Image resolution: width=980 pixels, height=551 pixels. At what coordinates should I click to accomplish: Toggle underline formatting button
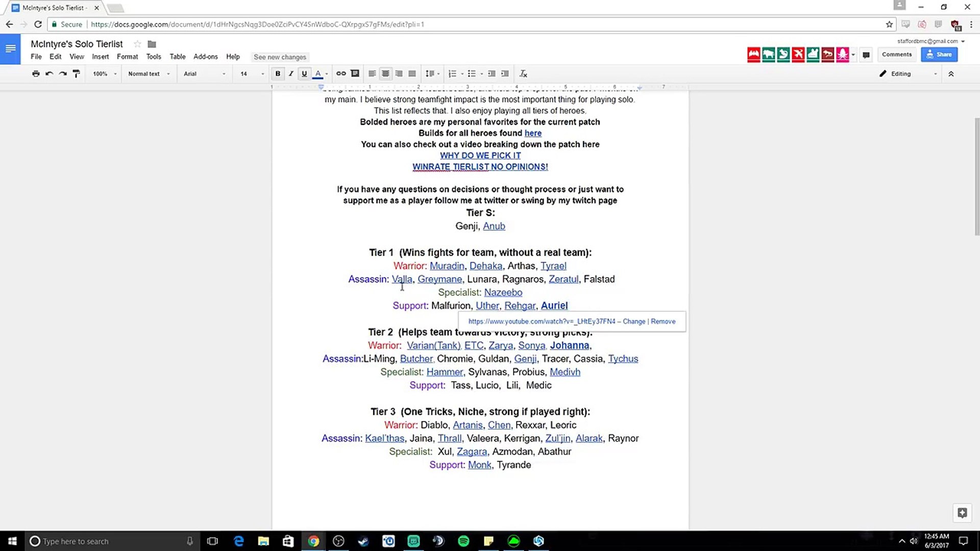point(304,73)
